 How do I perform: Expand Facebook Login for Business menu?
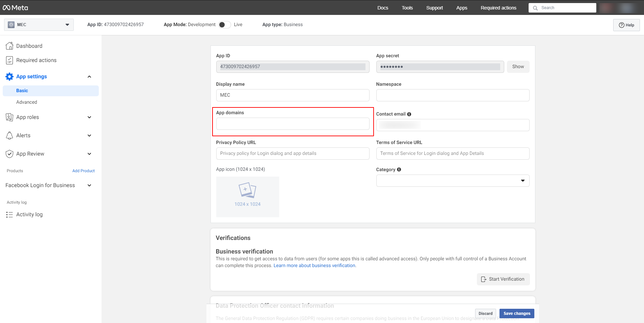(89, 185)
